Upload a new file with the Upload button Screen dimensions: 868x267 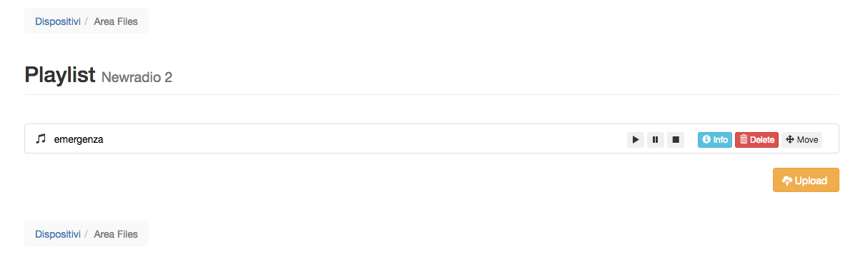[806, 180]
